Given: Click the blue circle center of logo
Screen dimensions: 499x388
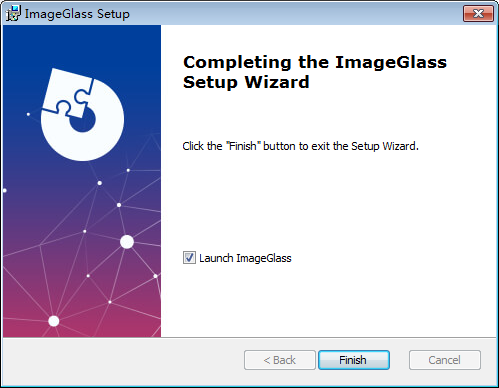Looking at the screenshot, I should [x=83, y=121].
